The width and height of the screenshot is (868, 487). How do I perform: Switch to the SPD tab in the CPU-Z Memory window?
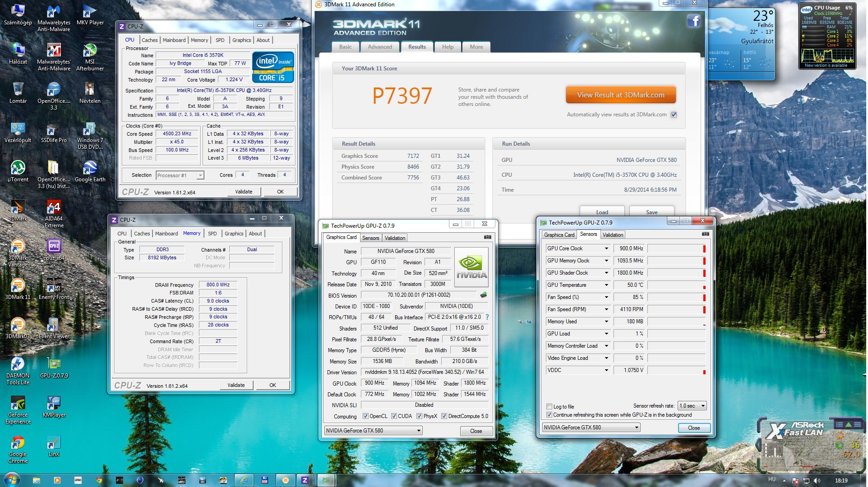point(212,234)
